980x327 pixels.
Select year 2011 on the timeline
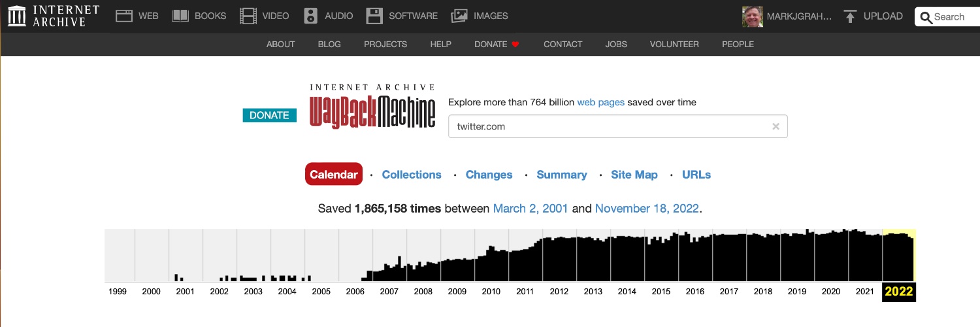click(525, 292)
